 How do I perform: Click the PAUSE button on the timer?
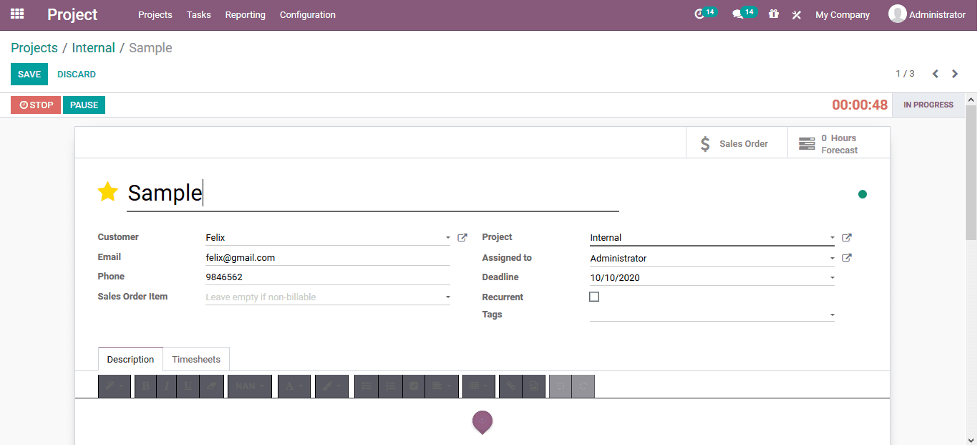(x=84, y=105)
